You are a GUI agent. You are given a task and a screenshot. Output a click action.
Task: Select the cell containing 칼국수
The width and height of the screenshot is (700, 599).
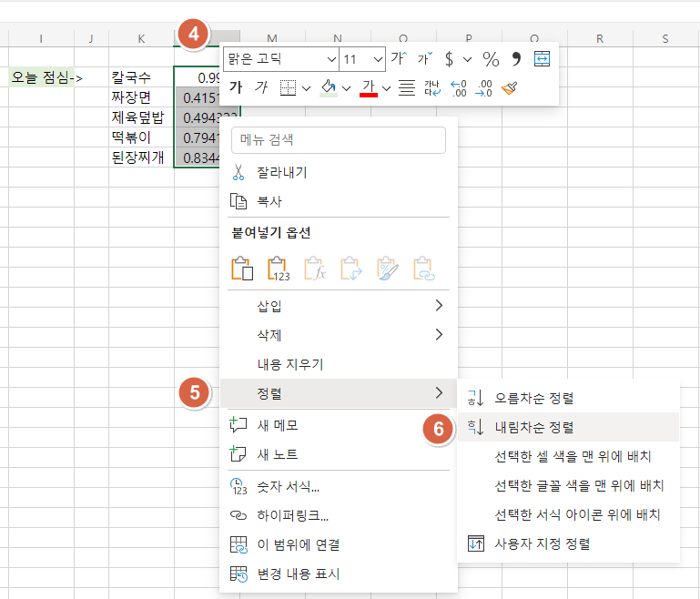tap(141, 77)
